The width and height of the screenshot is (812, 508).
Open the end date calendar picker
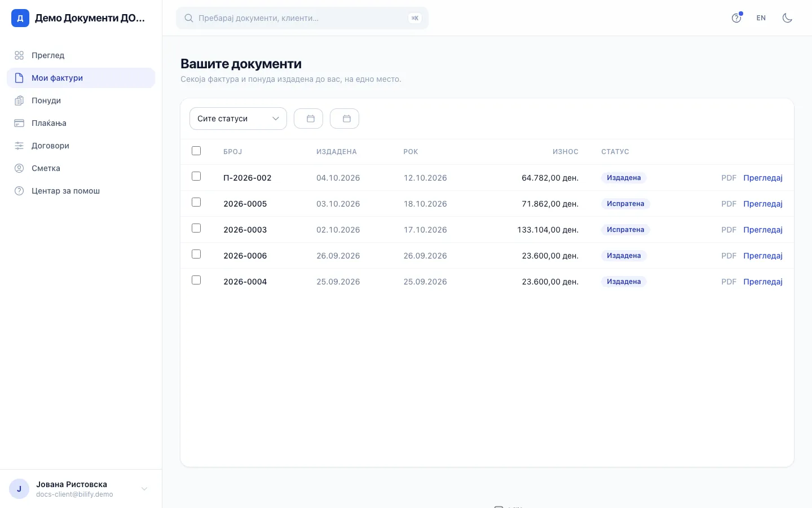pyautogui.click(x=345, y=119)
